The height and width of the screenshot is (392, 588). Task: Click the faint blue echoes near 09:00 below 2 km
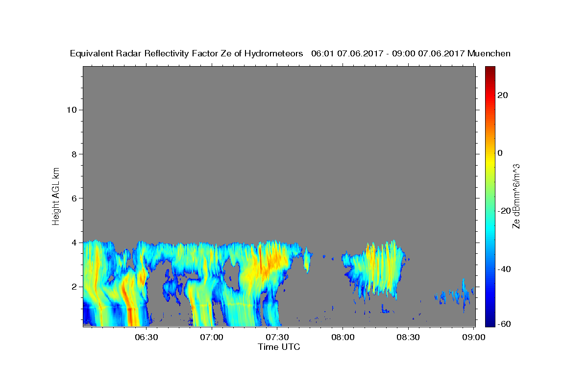point(455,295)
